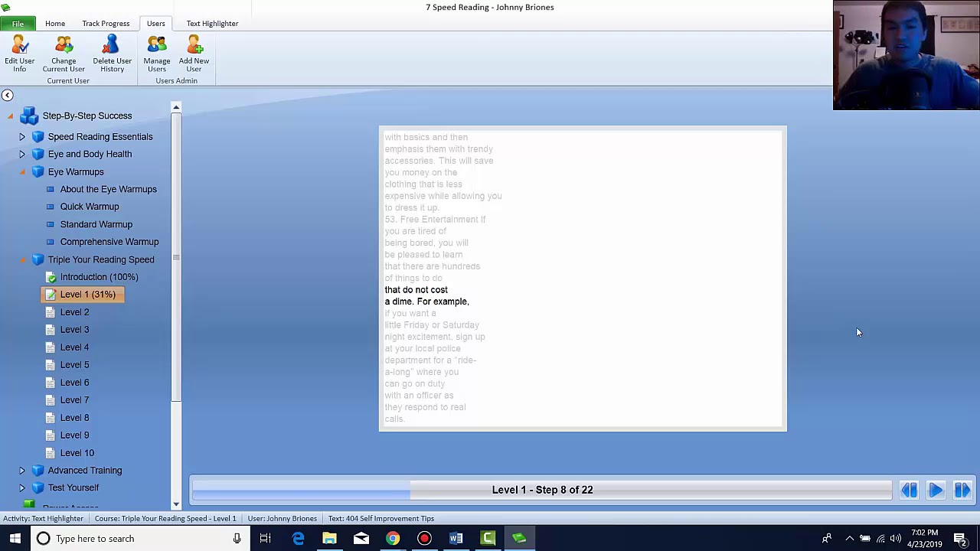Open File Explorer from the taskbar

(x=329, y=538)
